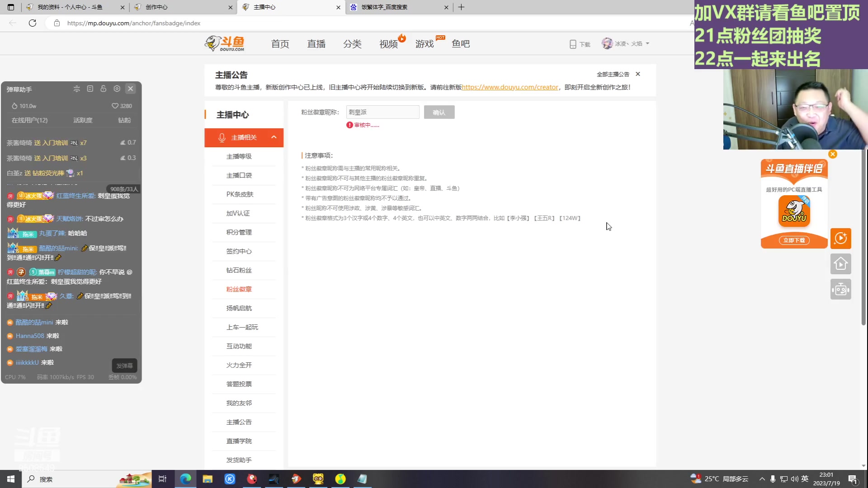This screenshot has width=868, height=488.
Task: Open 视频 in Douyu navigation
Action: coord(388,44)
